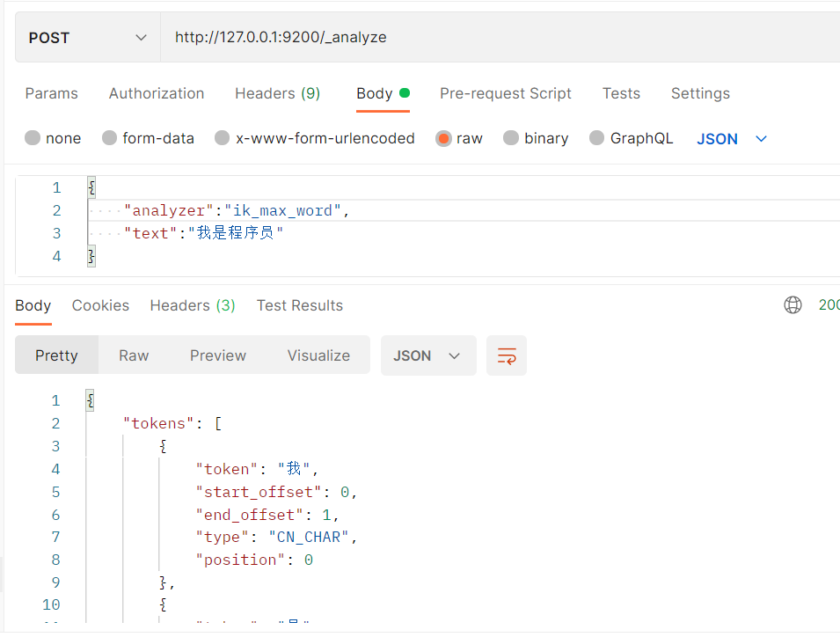
Task: Switch response view to Raw
Action: pyautogui.click(x=134, y=355)
